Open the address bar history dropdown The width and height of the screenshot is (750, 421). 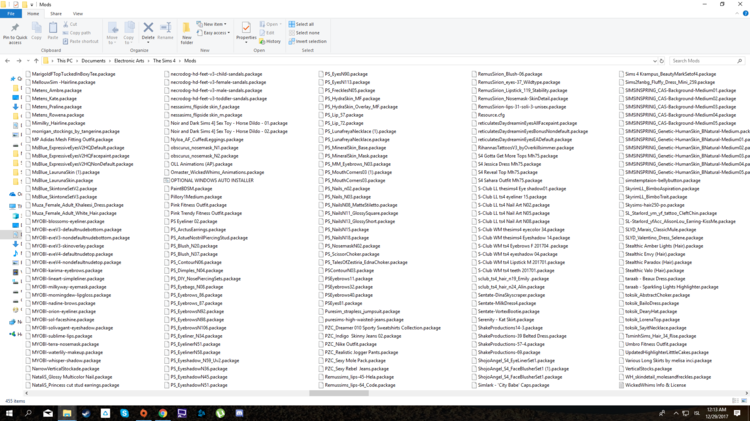[654, 61]
